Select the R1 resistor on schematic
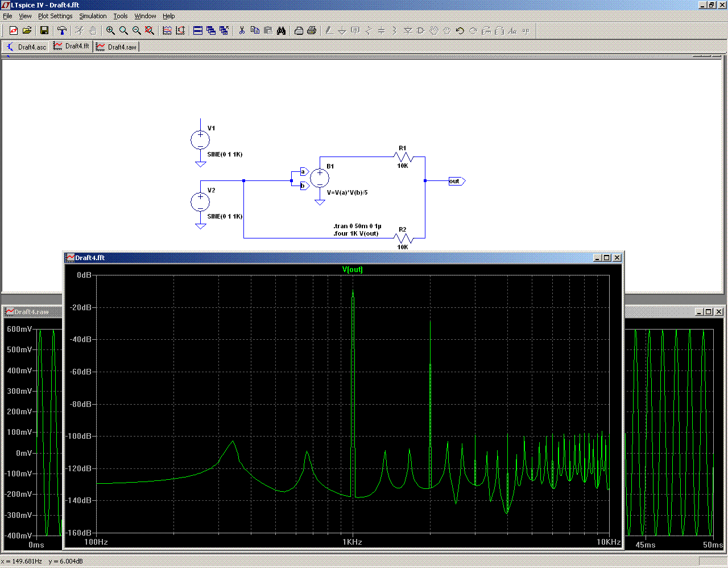The width and height of the screenshot is (728, 568). [403, 157]
